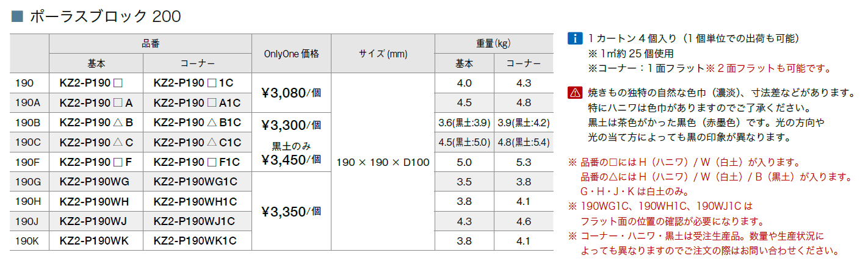Screen dimensions: 868x272
Task: Select the 品番 column header
Action: (x=150, y=44)
